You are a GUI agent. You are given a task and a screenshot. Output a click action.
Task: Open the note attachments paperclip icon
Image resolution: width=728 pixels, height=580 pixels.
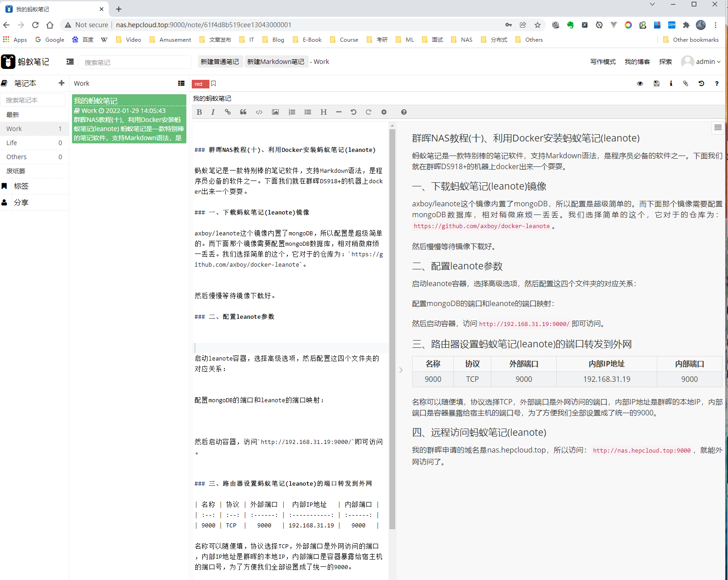(x=685, y=83)
